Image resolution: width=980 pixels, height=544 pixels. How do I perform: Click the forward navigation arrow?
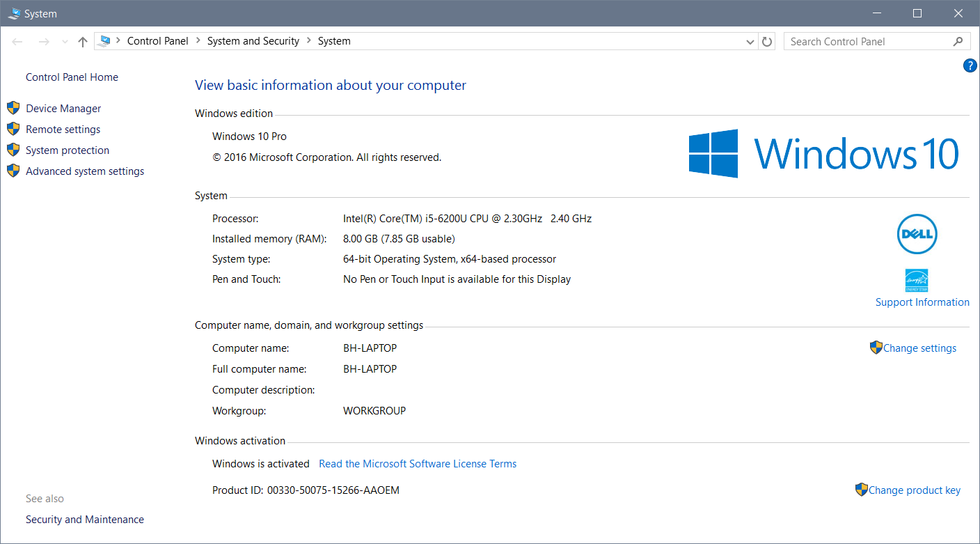pyautogui.click(x=44, y=42)
